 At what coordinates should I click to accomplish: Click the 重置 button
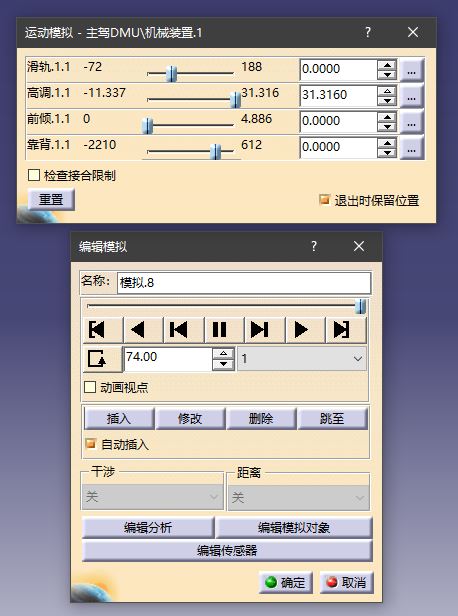tap(51, 200)
